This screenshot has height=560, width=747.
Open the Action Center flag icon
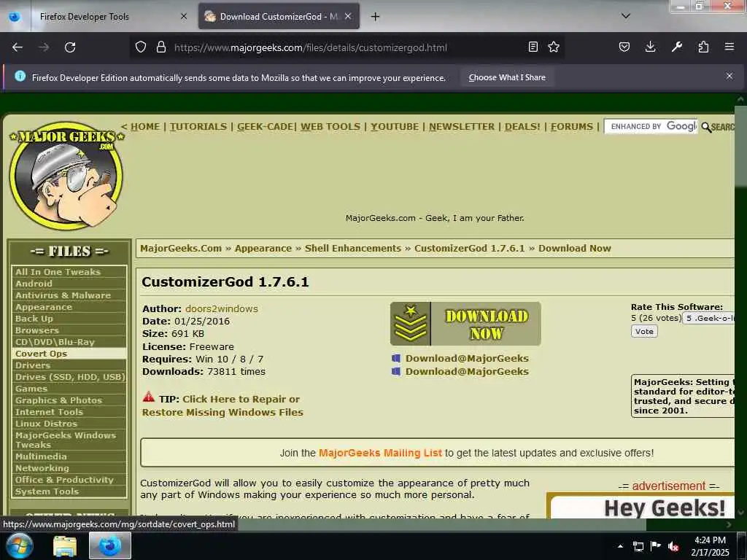tap(656, 546)
